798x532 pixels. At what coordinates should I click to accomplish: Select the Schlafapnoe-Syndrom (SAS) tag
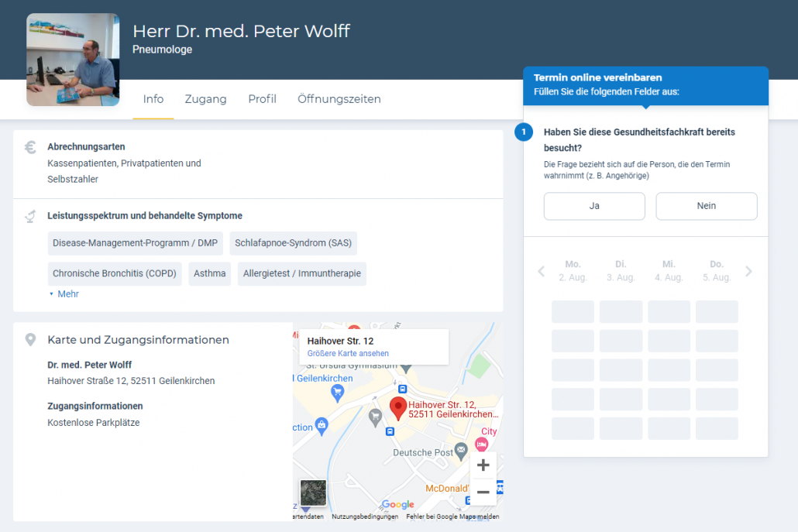click(x=293, y=243)
